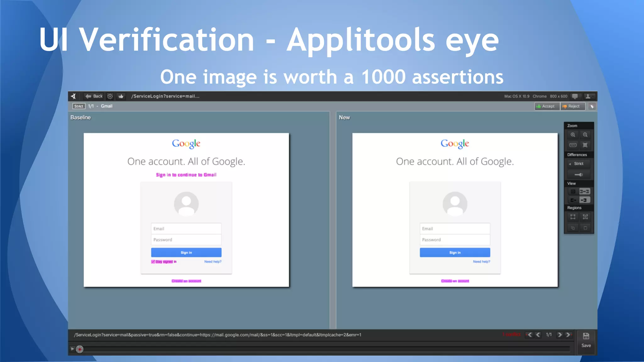644x362 pixels.
Task: Click the 'Chrome' browser label
Action: [540, 96]
